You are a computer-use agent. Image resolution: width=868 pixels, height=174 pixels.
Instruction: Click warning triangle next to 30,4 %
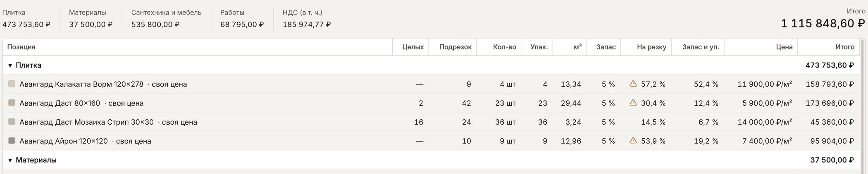633,102
